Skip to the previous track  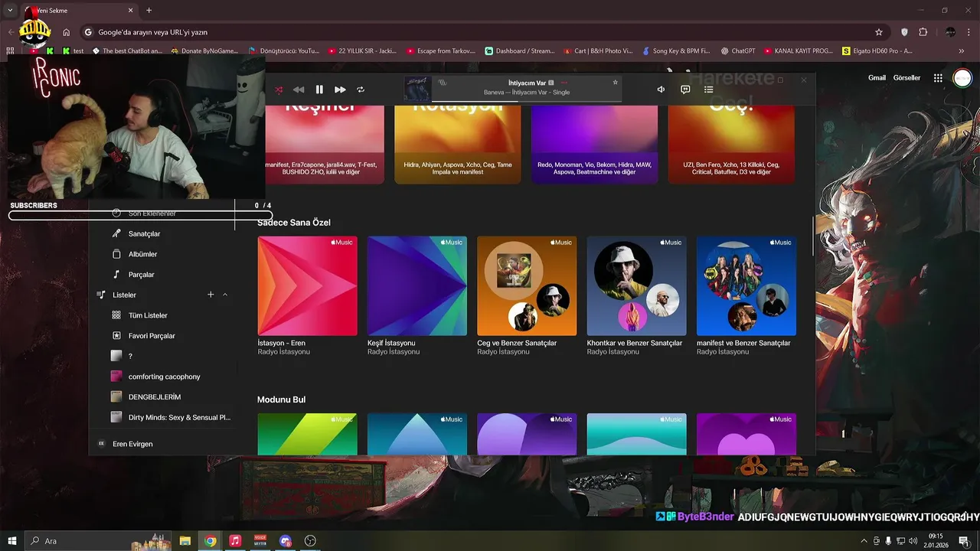tap(299, 90)
